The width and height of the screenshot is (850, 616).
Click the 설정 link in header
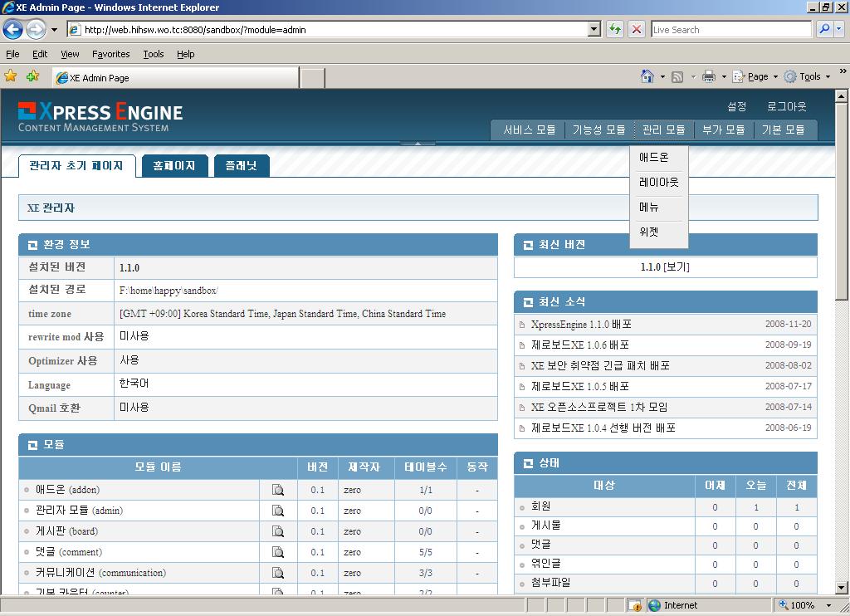tap(737, 107)
